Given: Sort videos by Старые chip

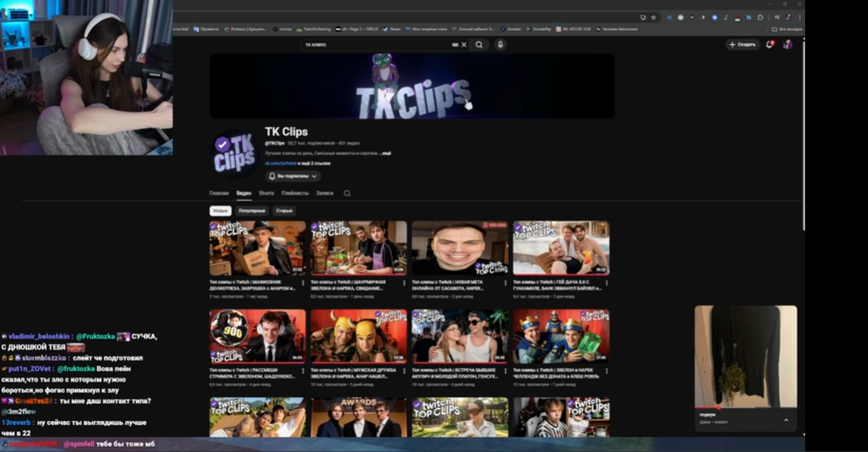Looking at the screenshot, I should pyautogui.click(x=283, y=211).
